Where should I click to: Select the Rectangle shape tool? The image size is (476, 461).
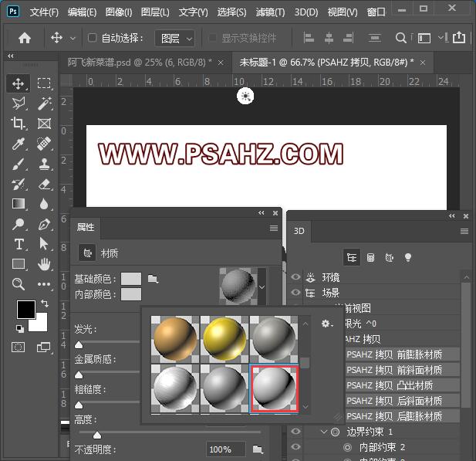click(x=19, y=264)
